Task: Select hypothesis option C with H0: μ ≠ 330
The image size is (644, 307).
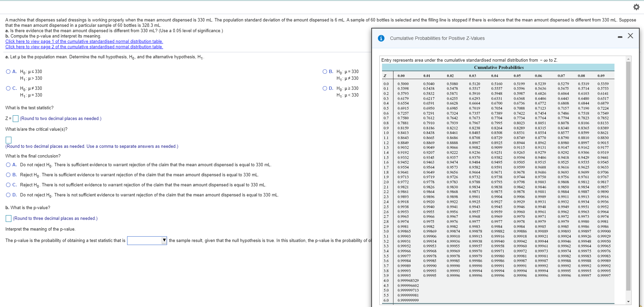Action: [x=8, y=88]
